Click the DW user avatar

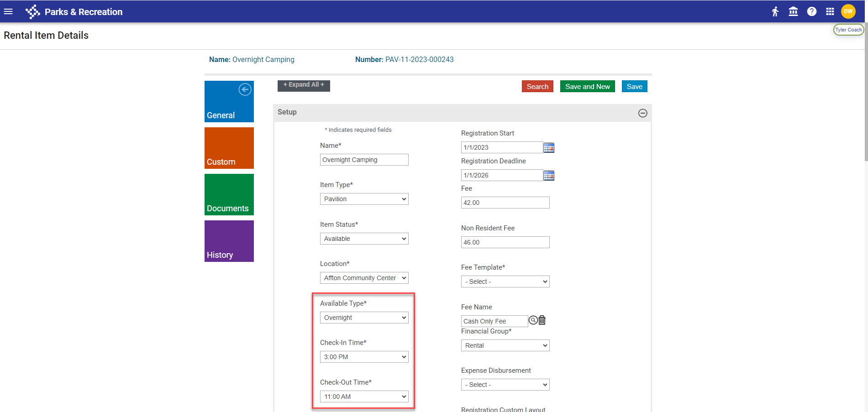point(848,12)
